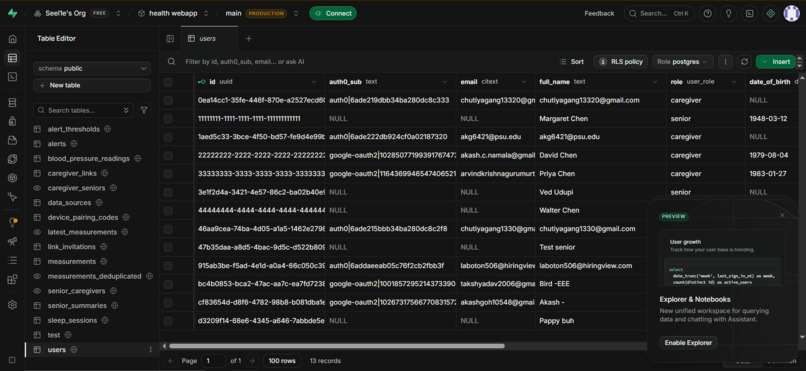Screen dimensions: 806x371
Task: Open the sleep_sessions table
Action: [x=72, y=320]
